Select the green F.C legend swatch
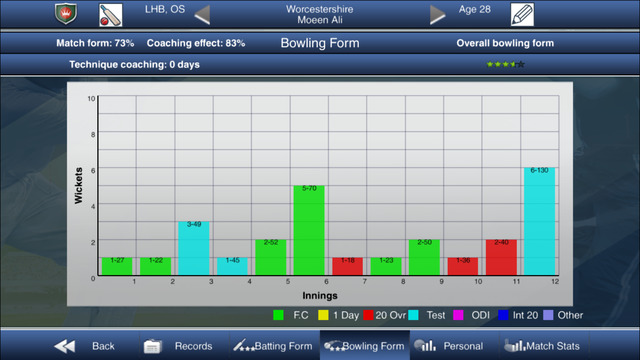 pyautogui.click(x=278, y=315)
